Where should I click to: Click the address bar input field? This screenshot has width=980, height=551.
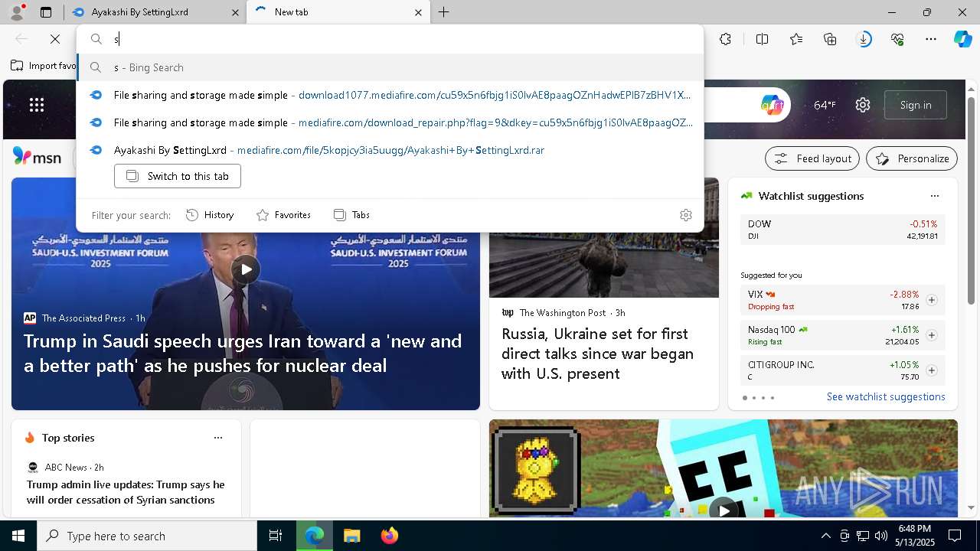[x=390, y=39]
